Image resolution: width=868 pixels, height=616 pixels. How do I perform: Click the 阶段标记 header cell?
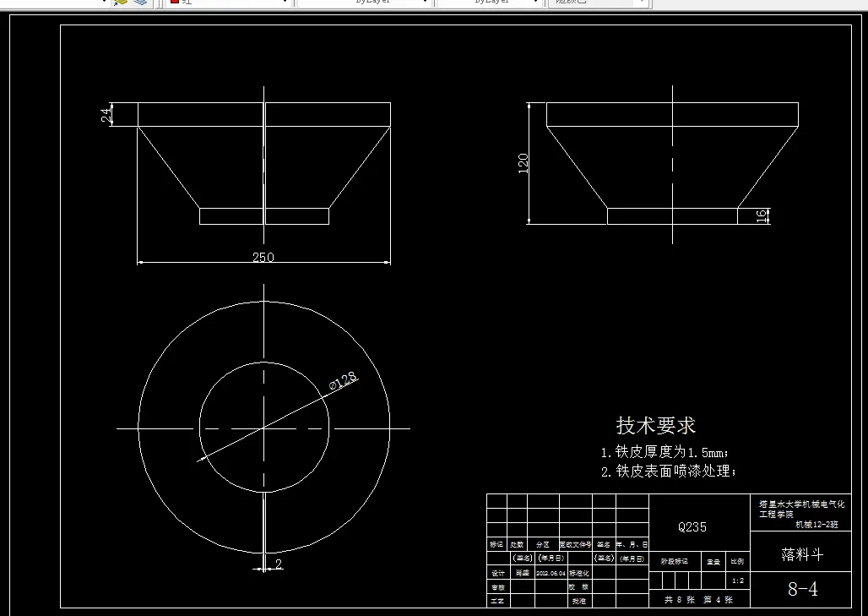tap(675, 561)
